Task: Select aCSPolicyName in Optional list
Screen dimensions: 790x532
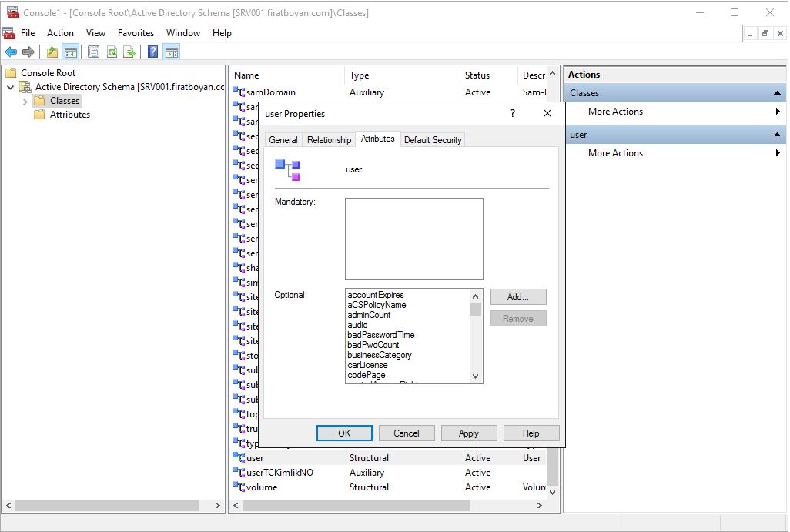Action: (377, 305)
